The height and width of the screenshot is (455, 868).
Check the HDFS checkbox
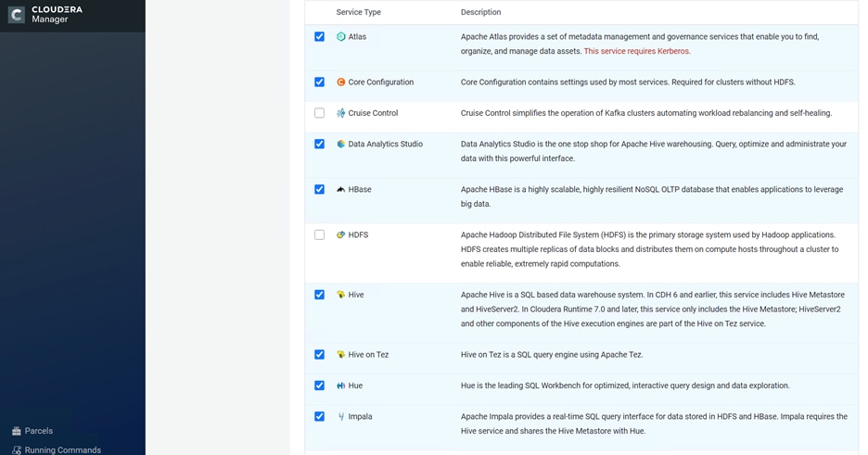point(319,234)
